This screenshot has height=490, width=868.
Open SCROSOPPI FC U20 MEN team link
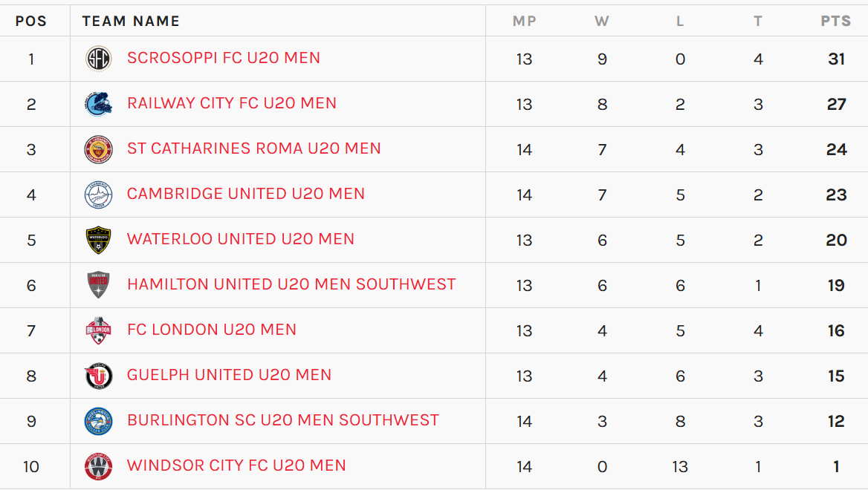tap(224, 58)
